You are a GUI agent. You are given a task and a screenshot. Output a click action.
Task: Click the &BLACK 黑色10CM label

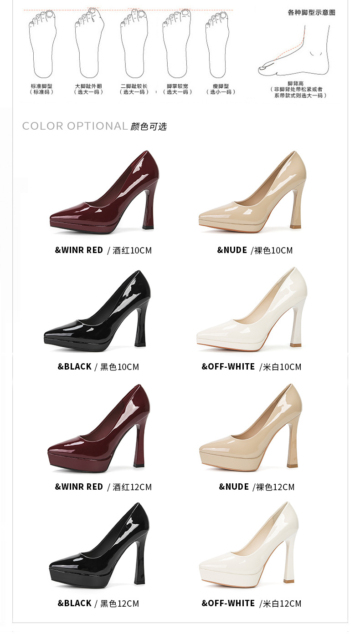pyautogui.click(x=98, y=367)
